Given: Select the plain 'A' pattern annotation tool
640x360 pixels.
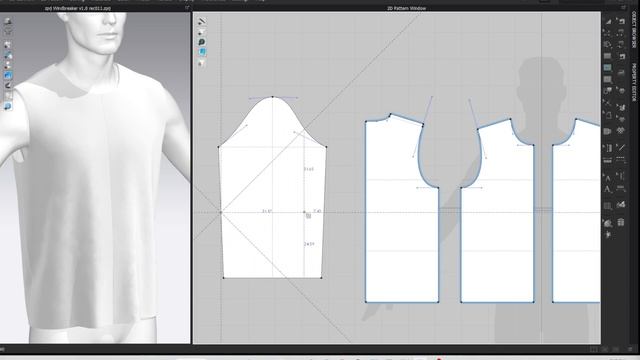Looking at the screenshot, I should [607, 178].
